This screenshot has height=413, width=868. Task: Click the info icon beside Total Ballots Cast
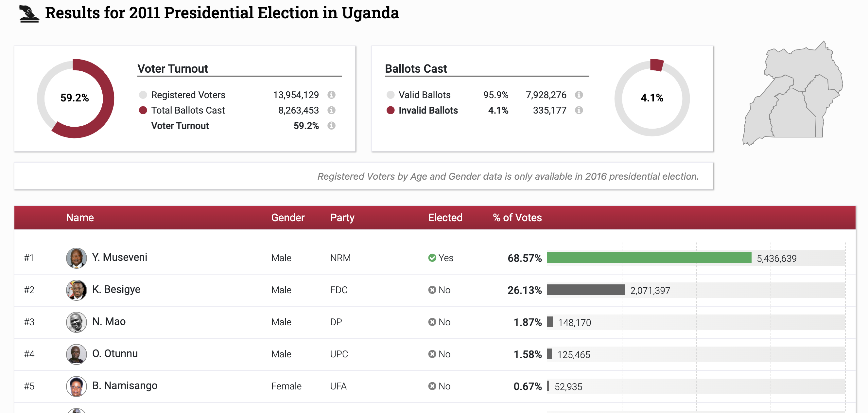coord(332,110)
